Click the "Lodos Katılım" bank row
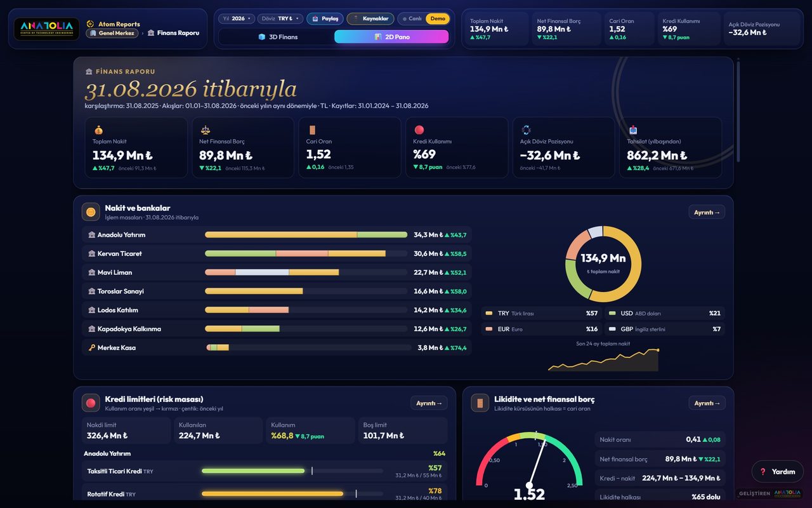The width and height of the screenshot is (812, 508). pos(277,311)
